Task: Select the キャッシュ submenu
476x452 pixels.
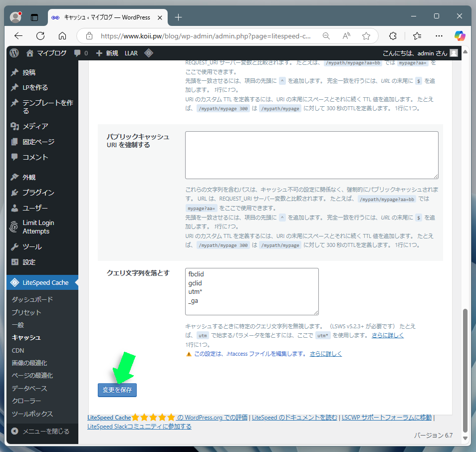Action: tap(26, 338)
